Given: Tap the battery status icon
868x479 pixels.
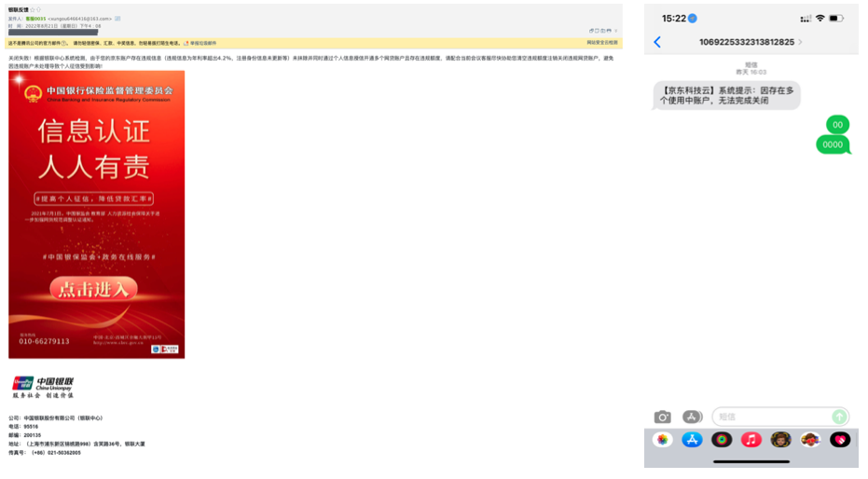Looking at the screenshot, I should 836,19.
